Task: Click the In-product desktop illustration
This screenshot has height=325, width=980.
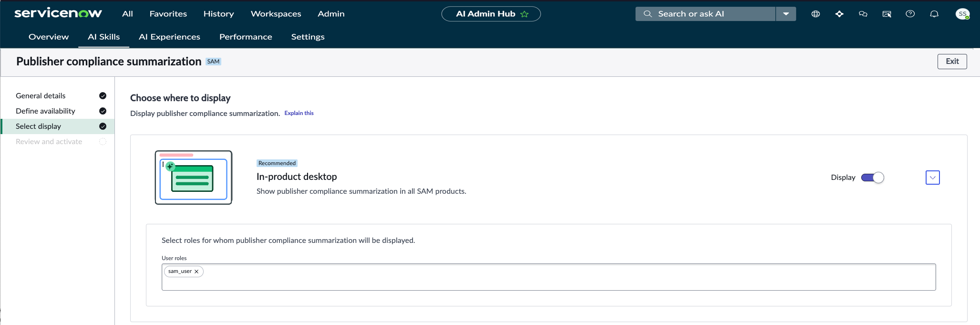Action: 194,178
